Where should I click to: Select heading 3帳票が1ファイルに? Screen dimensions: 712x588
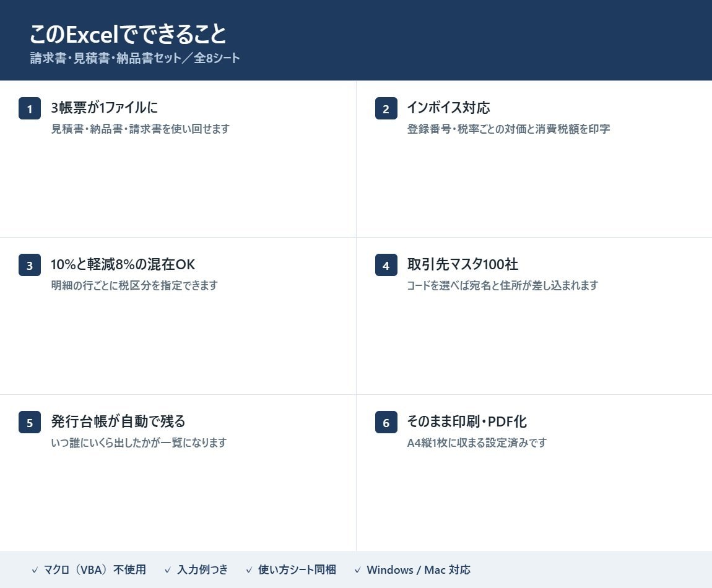(x=105, y=108)
